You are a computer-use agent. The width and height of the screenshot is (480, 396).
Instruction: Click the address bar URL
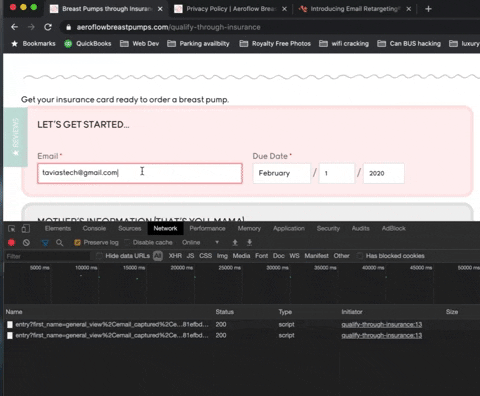click(169, 27)
